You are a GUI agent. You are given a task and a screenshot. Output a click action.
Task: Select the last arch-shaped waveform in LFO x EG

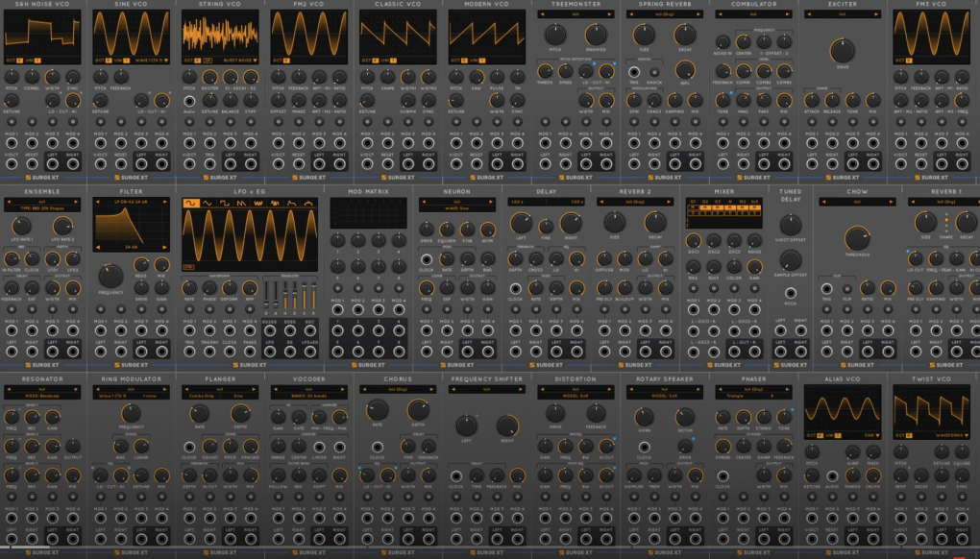[x=308, y=204]
